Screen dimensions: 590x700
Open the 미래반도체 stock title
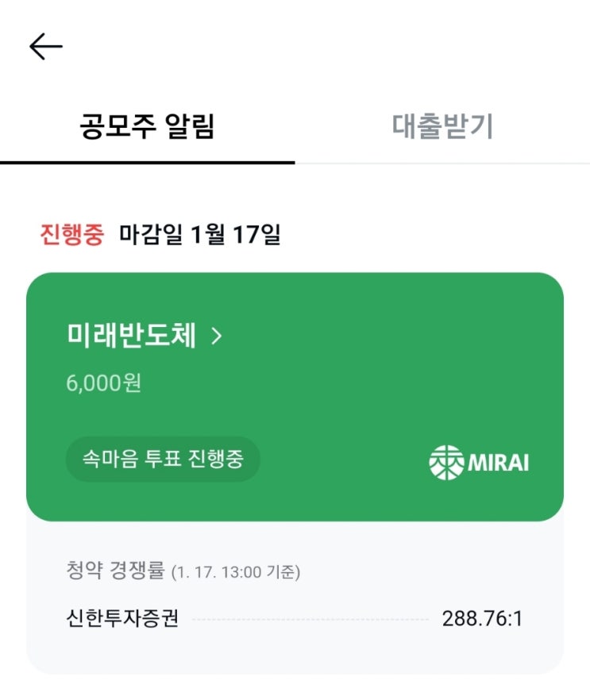pos(131,337)
